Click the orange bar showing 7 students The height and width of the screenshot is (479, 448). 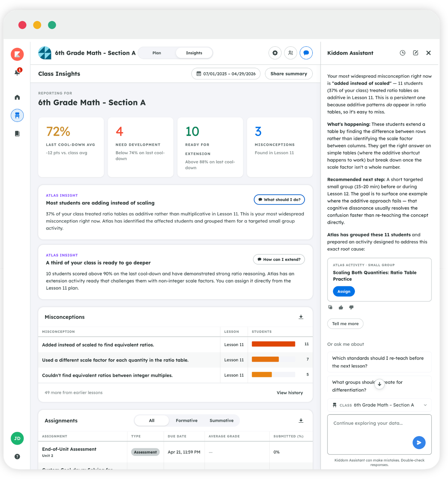265,359
